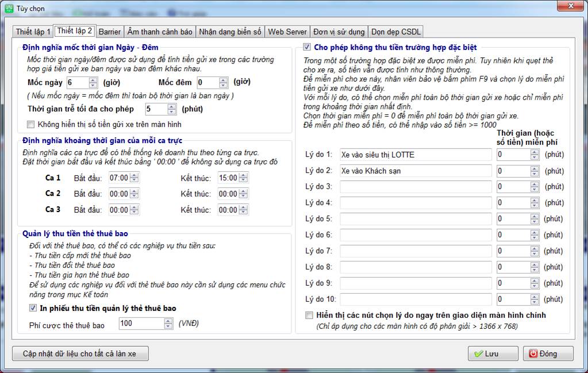Disable Cho phép không thu tiền trường hợp đặc biệt
Viewport: 588px width, 373px height.
[307, 47]
